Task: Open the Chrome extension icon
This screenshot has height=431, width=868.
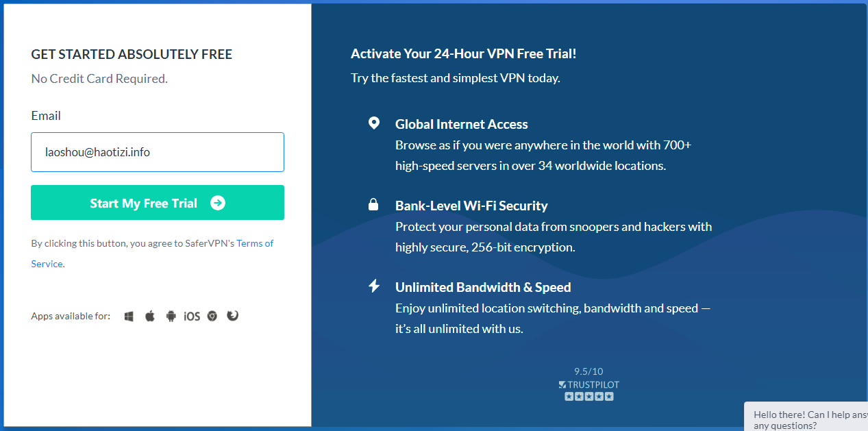Action: coord(212,316)
